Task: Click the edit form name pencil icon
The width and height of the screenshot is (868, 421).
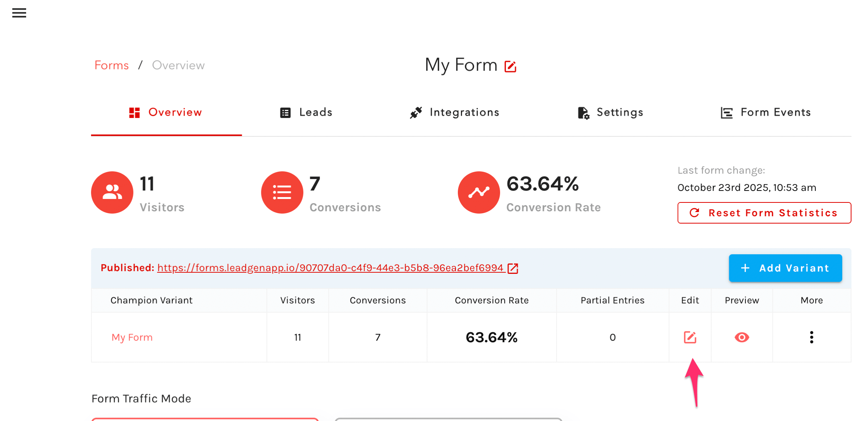Action: pyautogui.click(x=510, y=66)
